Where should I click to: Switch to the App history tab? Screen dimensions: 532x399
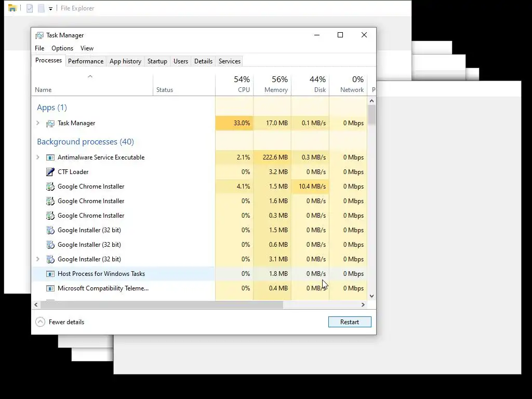[125, 61]
